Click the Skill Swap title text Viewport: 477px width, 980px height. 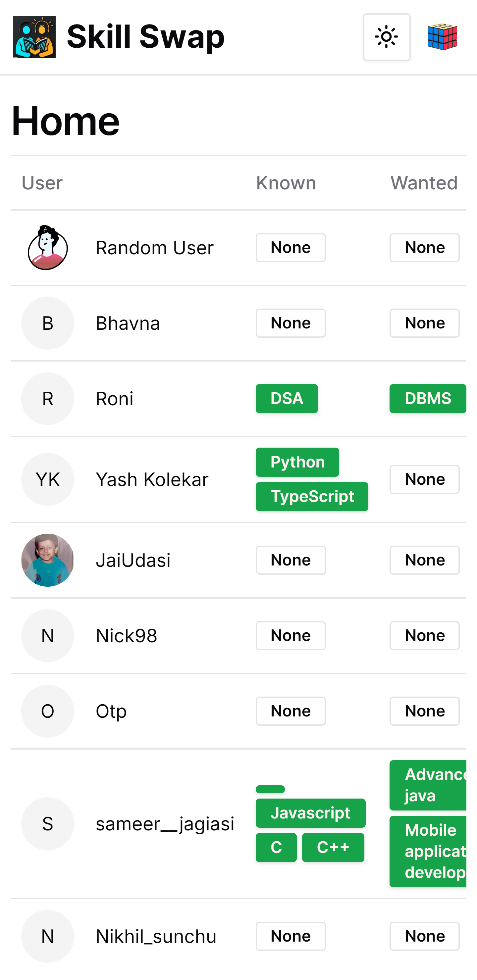pos(145,37)
